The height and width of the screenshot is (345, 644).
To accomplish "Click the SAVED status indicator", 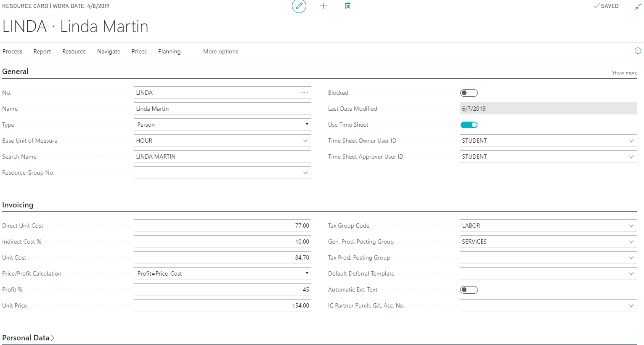I will coord(606,6).
